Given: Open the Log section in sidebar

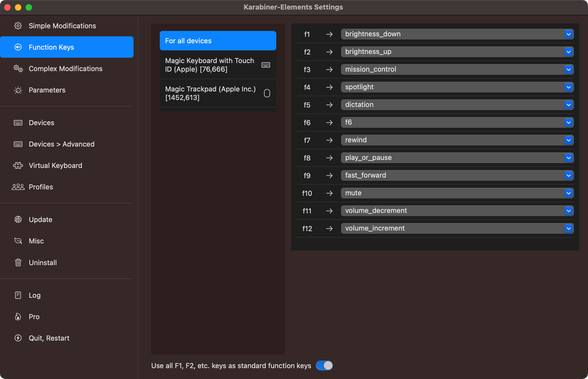Looking at the screenshot, I should [x=35, y=295].
